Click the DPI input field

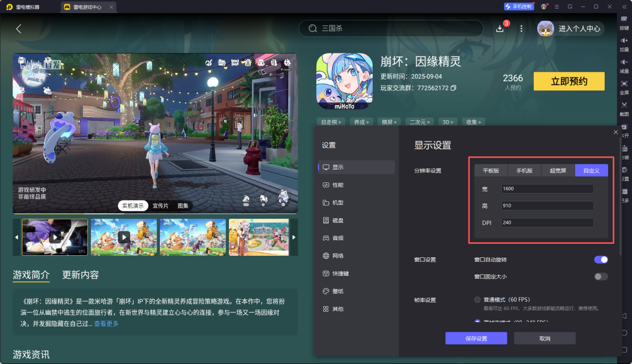point(547,222)
